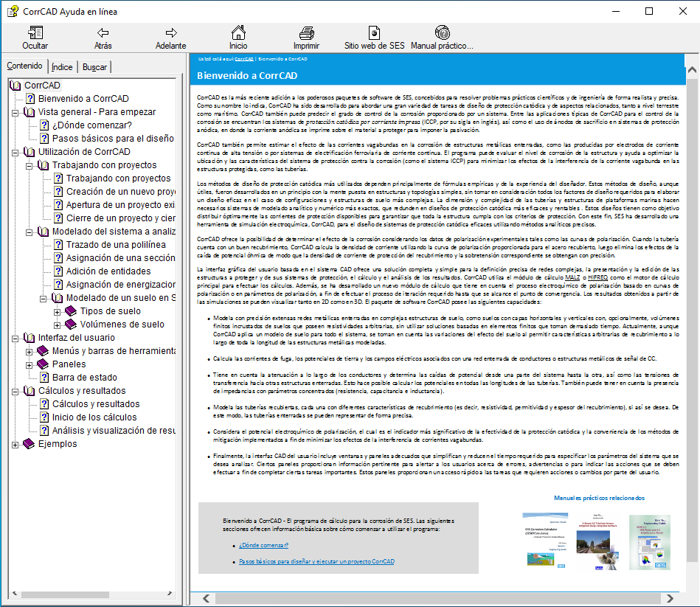Collapse the Cálculos y resultados folder node
This screenshot has height=607, width=700.
click(x=15, y=392)
